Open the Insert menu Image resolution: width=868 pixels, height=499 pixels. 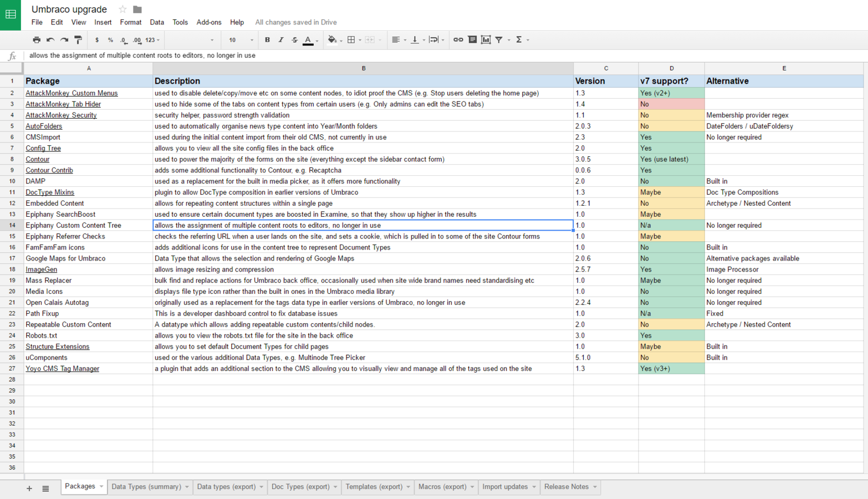click(103, 23)
